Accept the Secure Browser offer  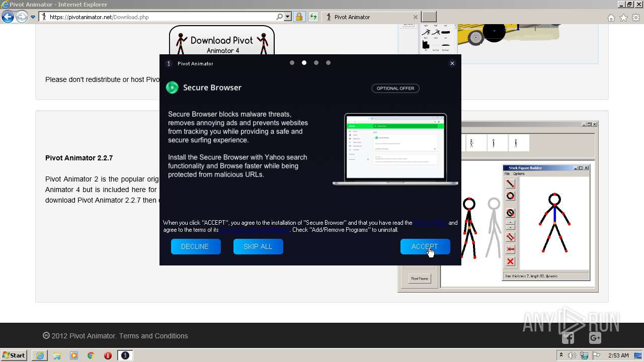425,246
